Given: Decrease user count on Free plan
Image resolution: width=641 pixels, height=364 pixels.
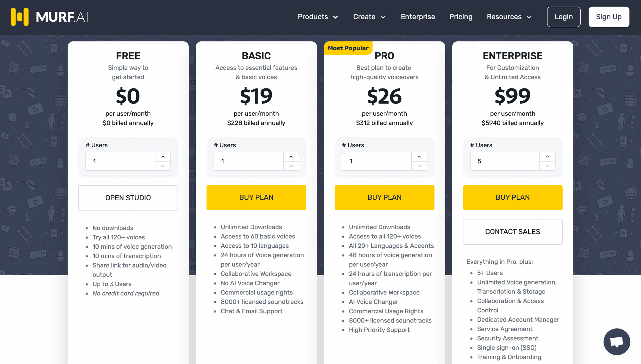Looking at the screenshot, I should tap(163, 166).
